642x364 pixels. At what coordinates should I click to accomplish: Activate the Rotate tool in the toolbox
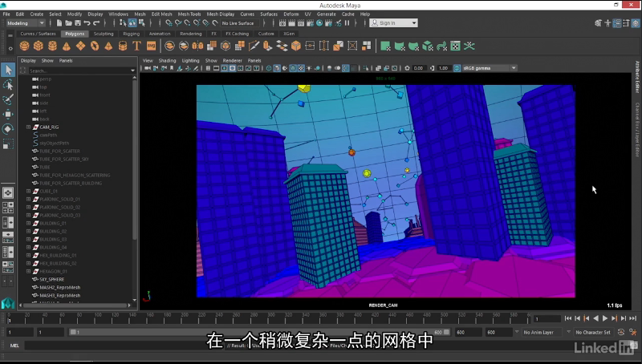(x=8, y=129)
